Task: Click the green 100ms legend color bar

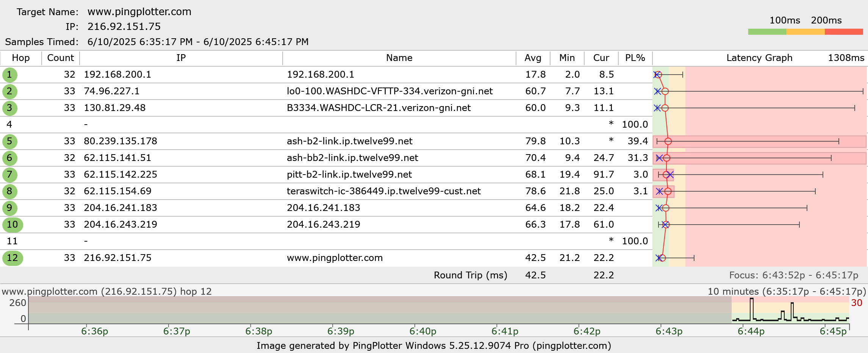Action: 767,32
